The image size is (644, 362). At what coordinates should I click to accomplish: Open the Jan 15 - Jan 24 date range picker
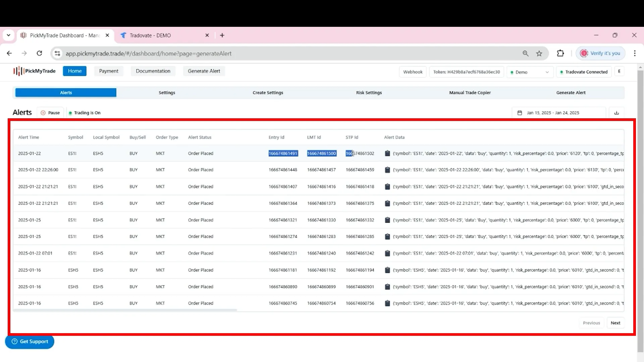(559, 113)
